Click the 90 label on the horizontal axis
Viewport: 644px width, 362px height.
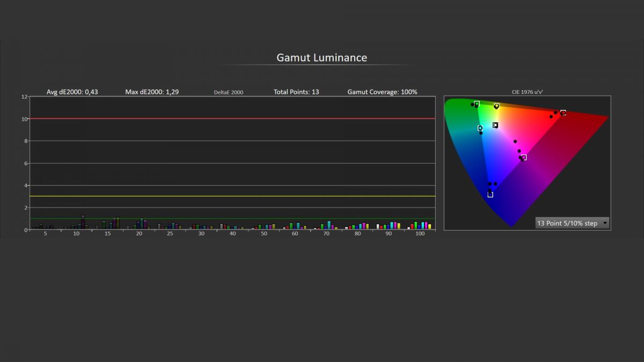point(389,234)
